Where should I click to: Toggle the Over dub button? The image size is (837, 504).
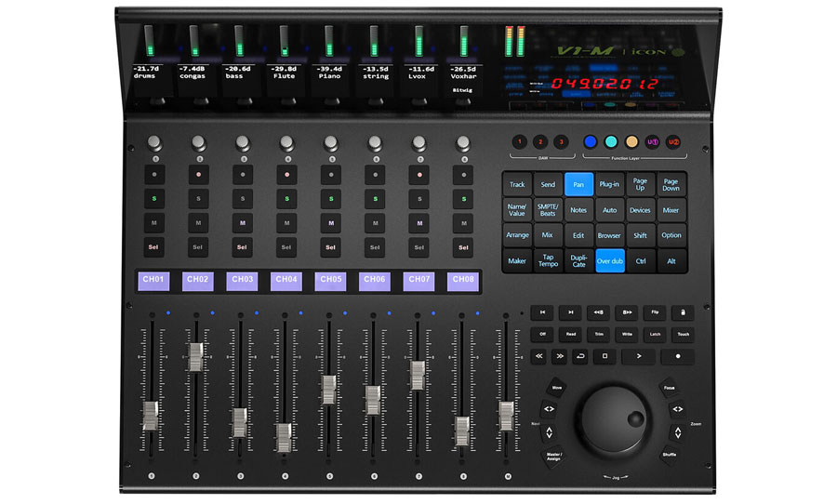point(609,261)
